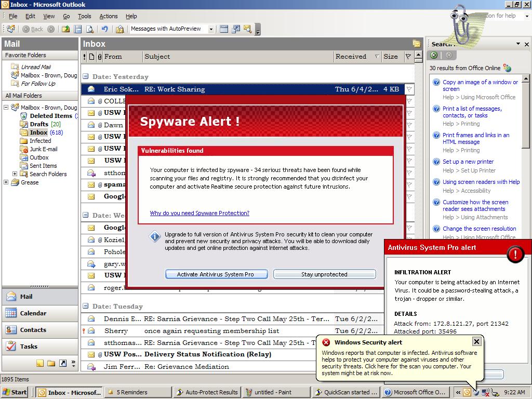Open the Configure buttons chevron menu
This screenshot has height=399, width=532.
(x=74, y=363)
